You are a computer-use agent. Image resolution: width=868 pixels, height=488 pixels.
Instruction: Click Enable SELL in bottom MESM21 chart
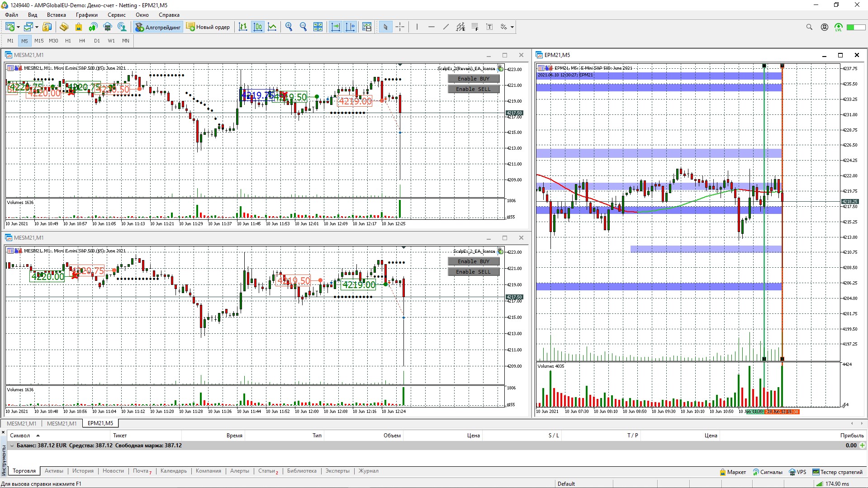pyautogui.click(x=474, y=272)
